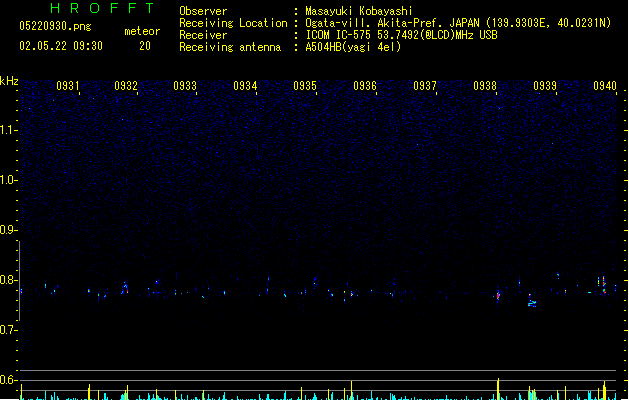Click the 1.1 kHz axis label
629x400 pixels.
tap(8, 130)
